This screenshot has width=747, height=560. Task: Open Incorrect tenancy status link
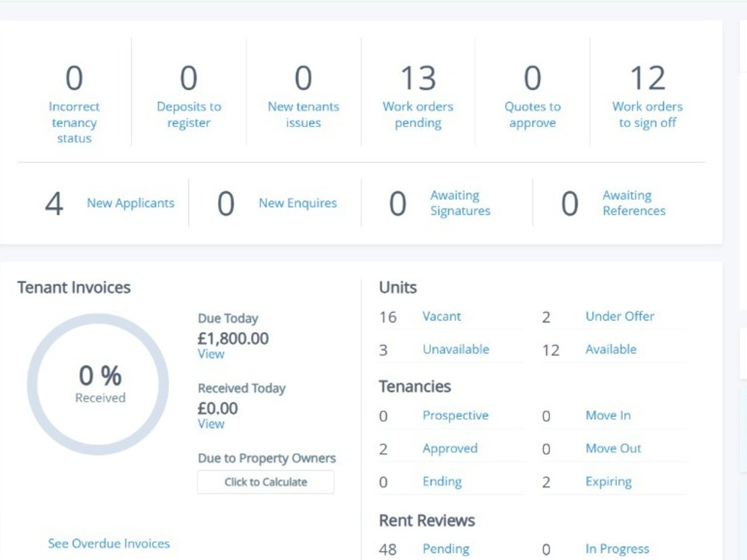tap(74, 122)
